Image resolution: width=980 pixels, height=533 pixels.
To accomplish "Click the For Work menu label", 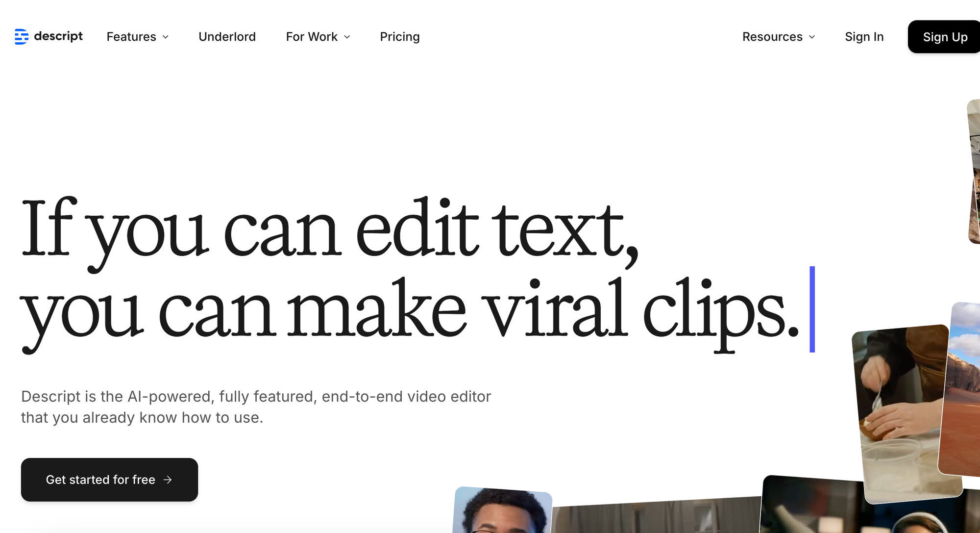I will coord(312,37).
